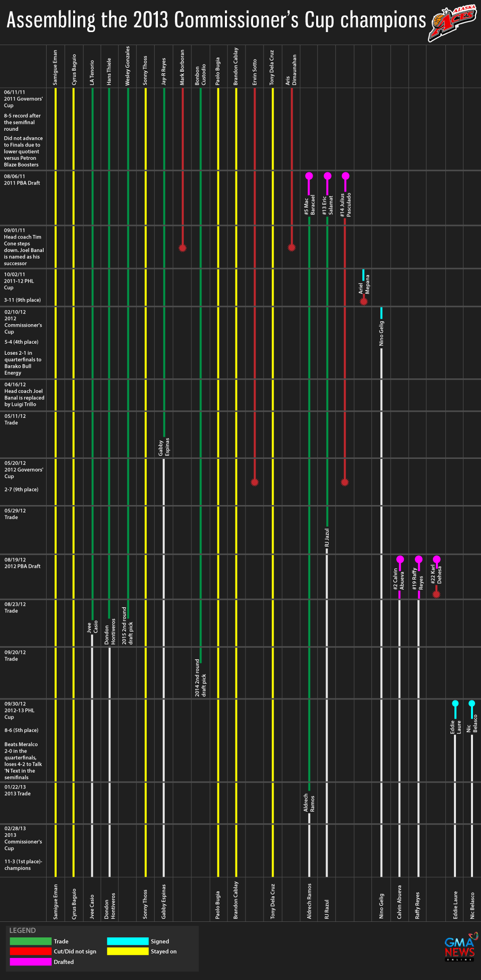Select the draft circle above #19 Raffy Reyes
Viewport: 481px width, 980px height.
tap(418, 559)
